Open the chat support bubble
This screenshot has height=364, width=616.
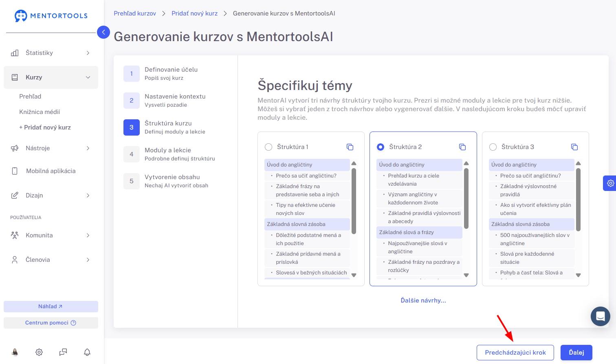601,316
